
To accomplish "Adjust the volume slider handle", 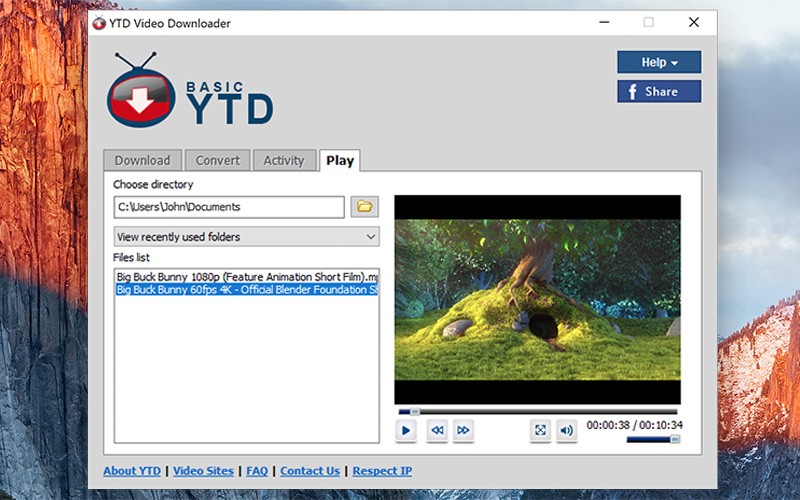I will pyautogui.click(x=674, y=439).
